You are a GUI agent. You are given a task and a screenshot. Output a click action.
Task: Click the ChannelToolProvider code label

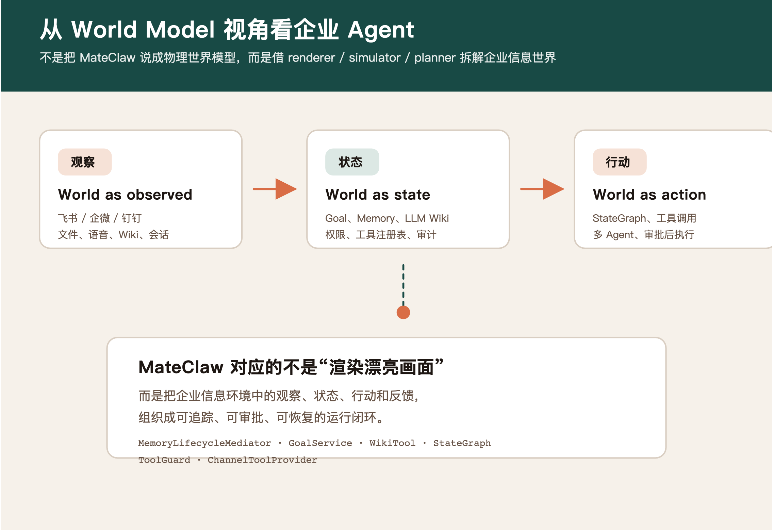coord(262,460)
